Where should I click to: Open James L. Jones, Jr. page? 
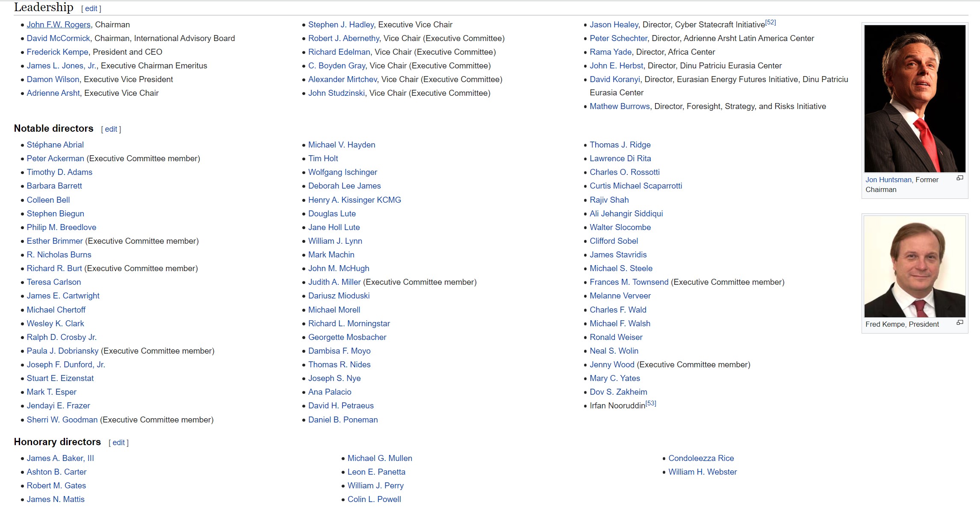62,66
